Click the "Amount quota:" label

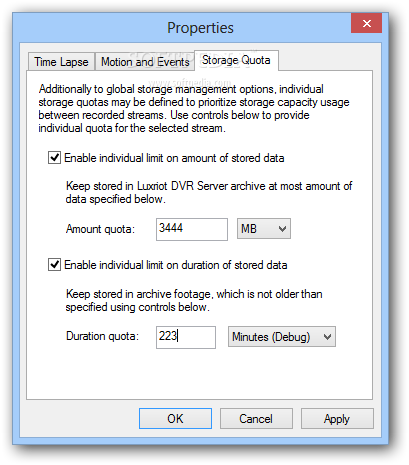click(x=100, y=229)
